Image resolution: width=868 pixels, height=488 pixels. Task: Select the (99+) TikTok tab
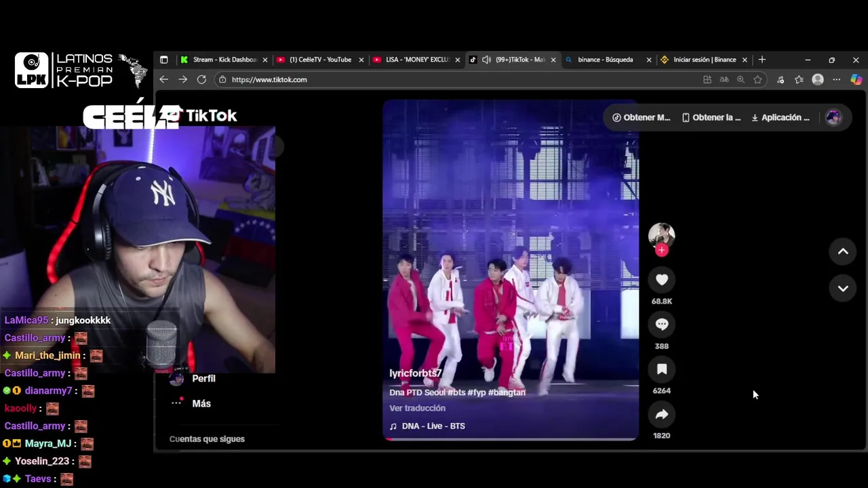tap(513, 60)
